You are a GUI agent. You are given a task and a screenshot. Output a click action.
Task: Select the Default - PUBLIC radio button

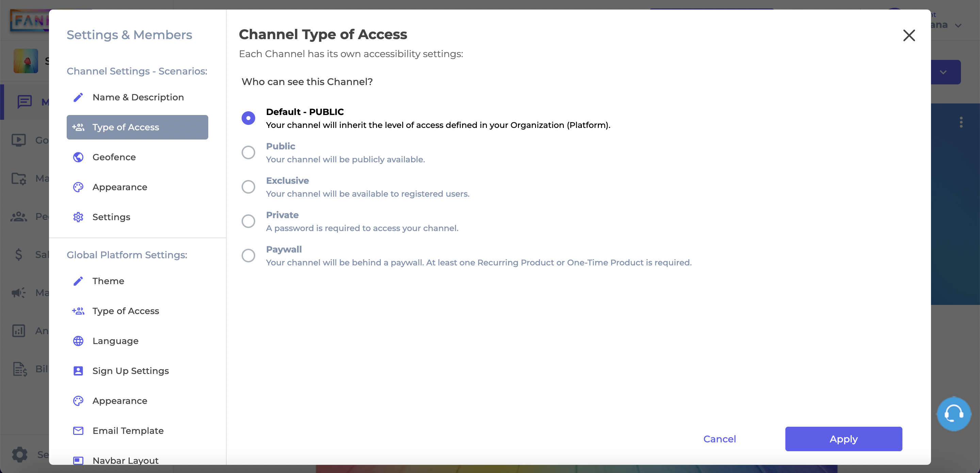click(x=249, y=118)
